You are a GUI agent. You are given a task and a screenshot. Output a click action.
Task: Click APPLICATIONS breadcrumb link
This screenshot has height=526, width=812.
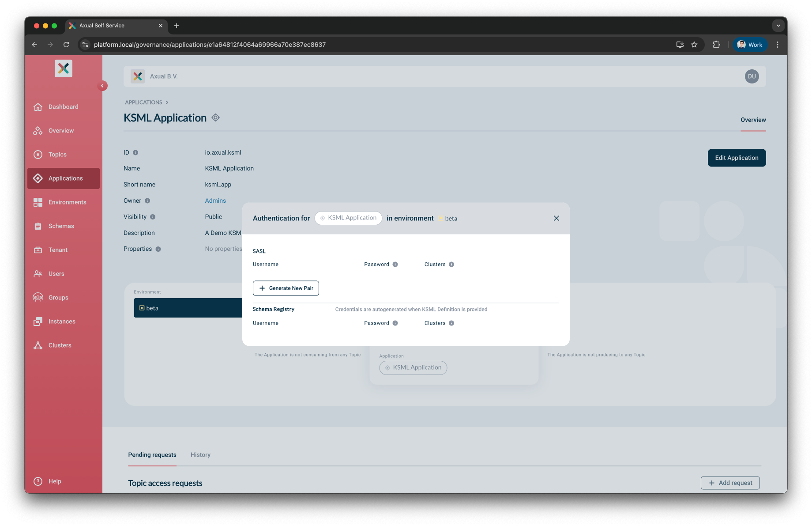tap(143, 102)
